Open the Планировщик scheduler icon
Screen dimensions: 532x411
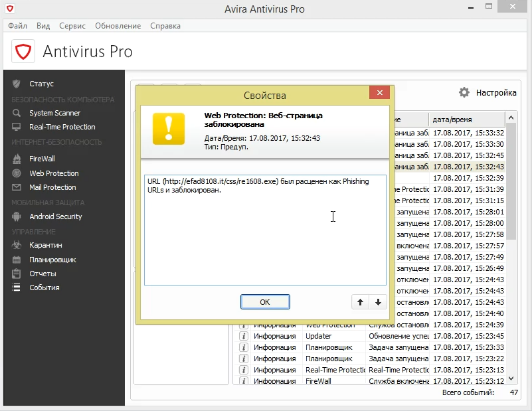tap(17, 260)
